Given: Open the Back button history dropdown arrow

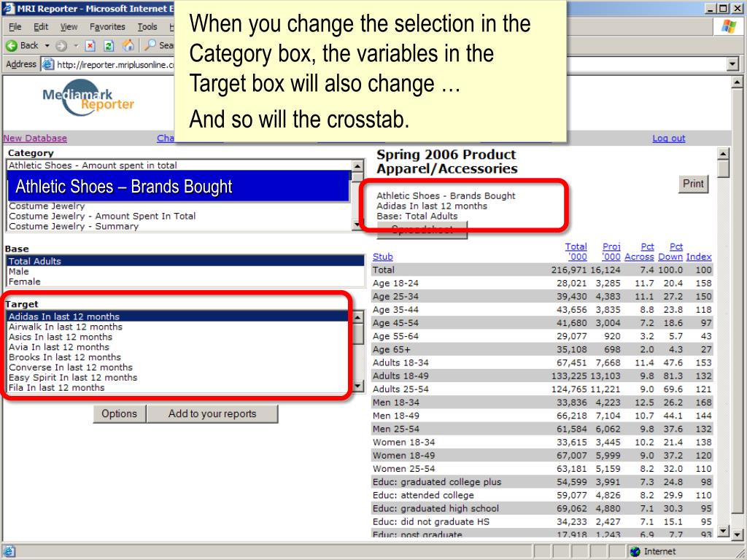Looking at the screenshot, I should (47, 46).
